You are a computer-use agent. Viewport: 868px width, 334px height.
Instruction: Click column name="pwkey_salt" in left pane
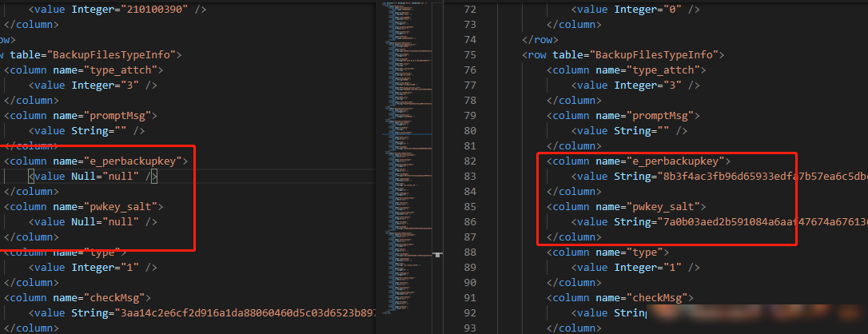[84, 206]
